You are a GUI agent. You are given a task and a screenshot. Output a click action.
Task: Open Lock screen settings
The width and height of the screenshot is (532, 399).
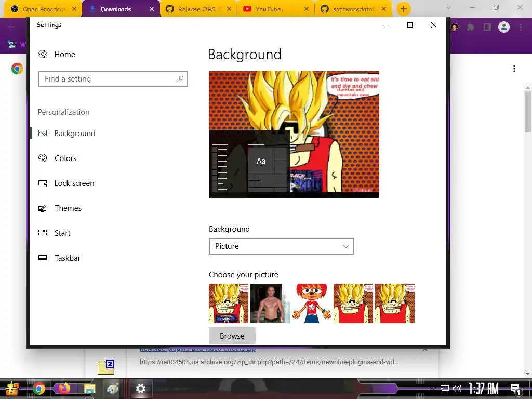coord(66,183)
